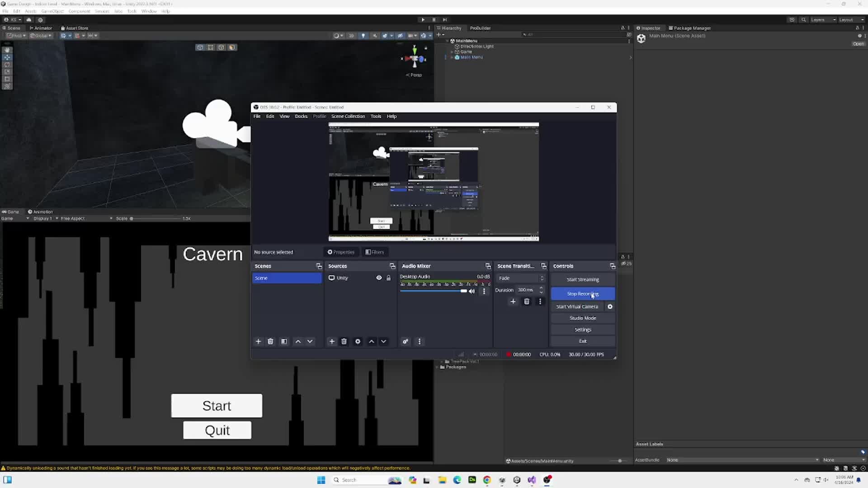The width and height of the screenshot is (868, 488).
Task: Open the Fade transition dropdown
Action: pos(521,278)
